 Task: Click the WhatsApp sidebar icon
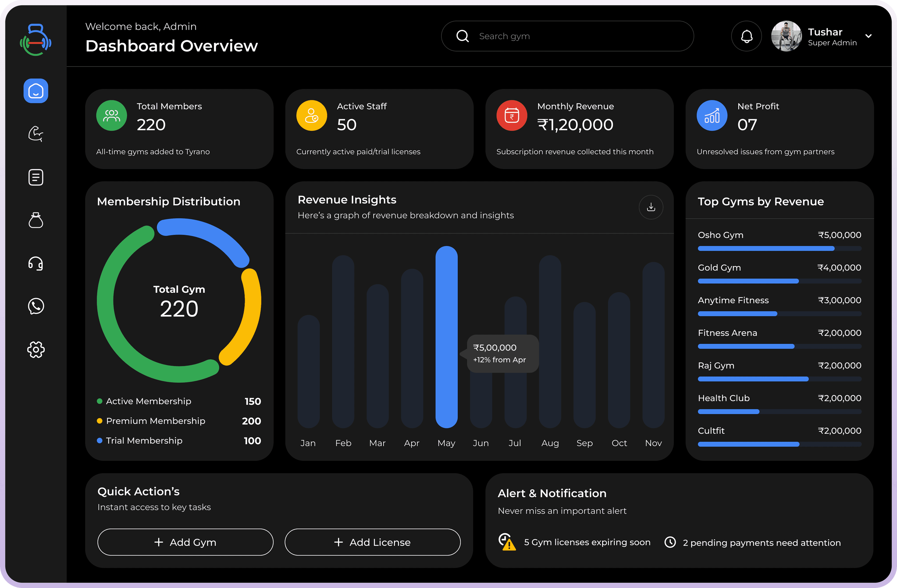coord(36,306)
